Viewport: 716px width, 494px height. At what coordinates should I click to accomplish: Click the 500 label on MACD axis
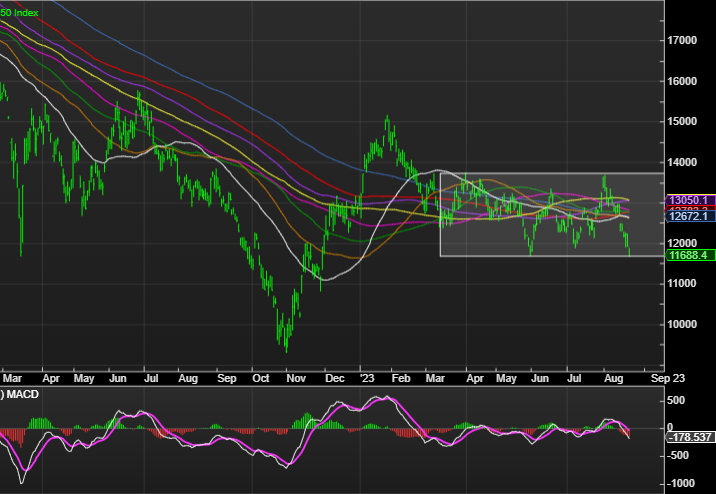676,400
